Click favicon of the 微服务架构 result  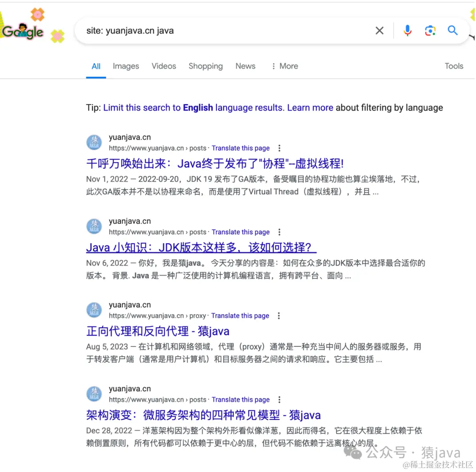94,394
